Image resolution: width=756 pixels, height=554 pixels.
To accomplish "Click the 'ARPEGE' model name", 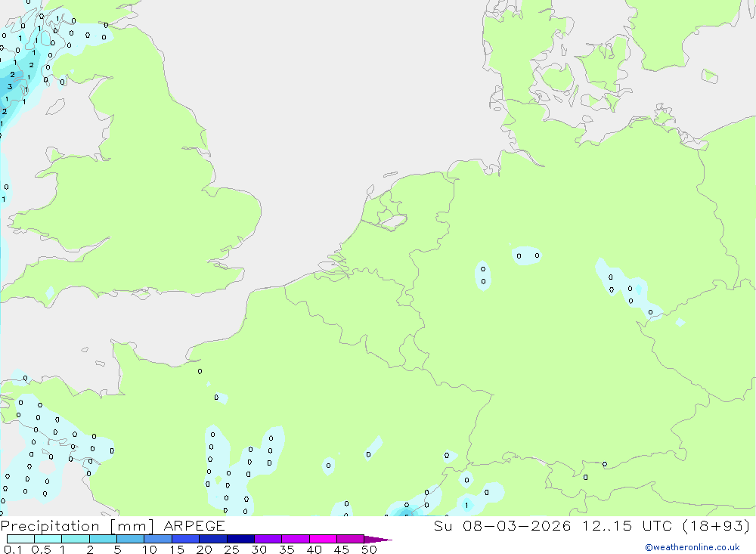I will coord(194,525).
